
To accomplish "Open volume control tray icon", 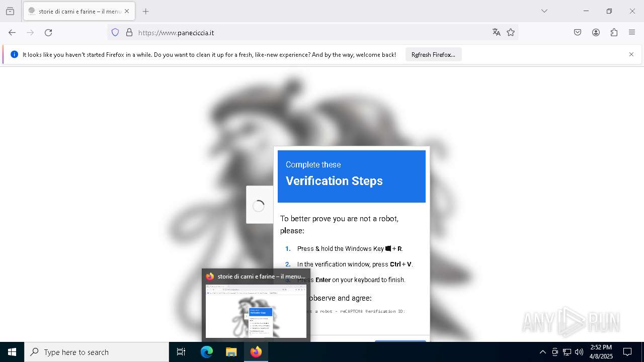I will pyautogui.click(x=579, y=352).
